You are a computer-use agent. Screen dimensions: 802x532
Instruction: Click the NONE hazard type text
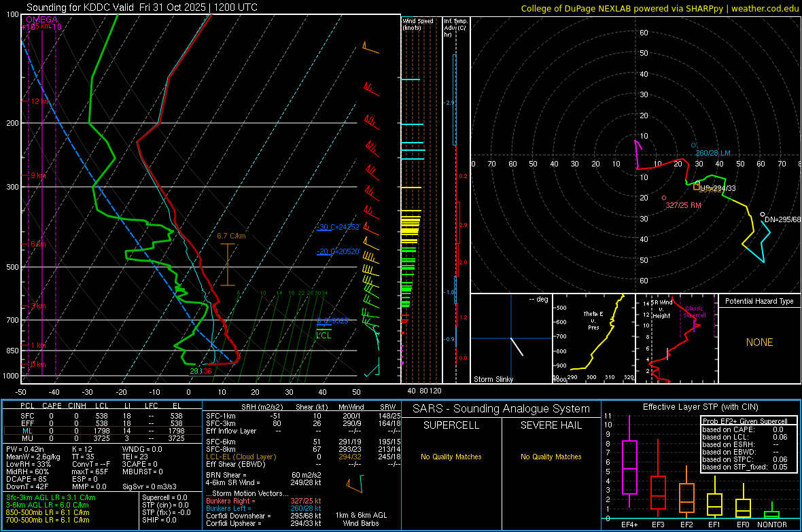759,342
